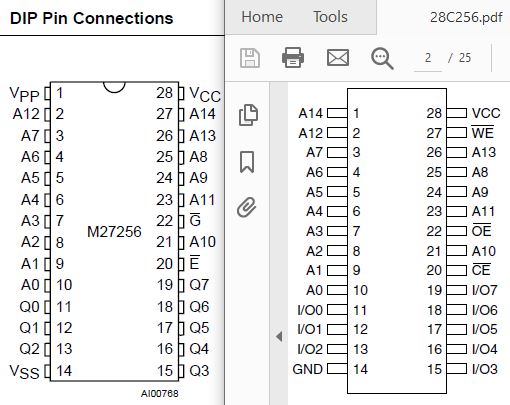Screen dimensions: 510x405
Task: Click the total page count 25
Action: (x=465, y=58)
